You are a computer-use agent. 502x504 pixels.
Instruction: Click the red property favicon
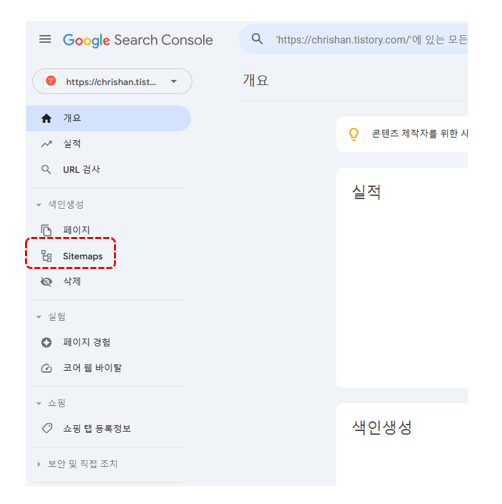(x=51, y=81)
